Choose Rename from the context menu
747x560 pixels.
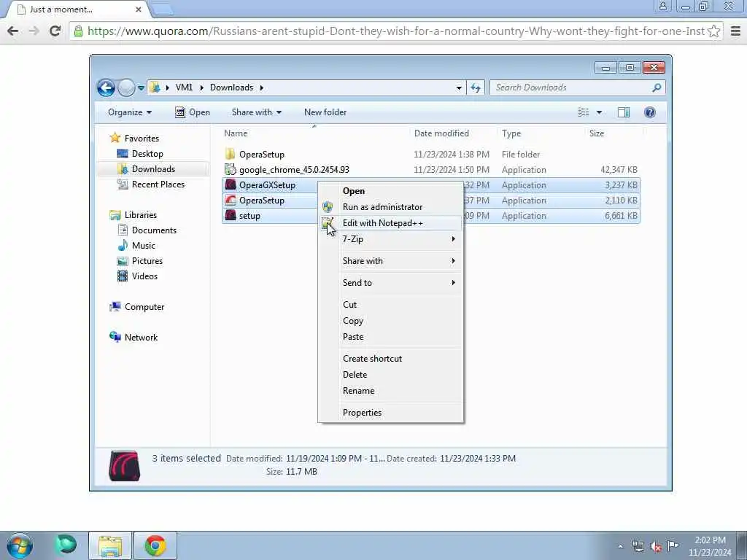390,391
